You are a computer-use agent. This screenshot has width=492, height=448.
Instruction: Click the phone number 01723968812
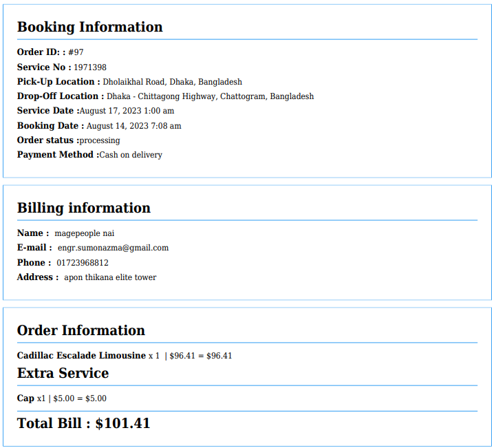click(x=82, y=263)
